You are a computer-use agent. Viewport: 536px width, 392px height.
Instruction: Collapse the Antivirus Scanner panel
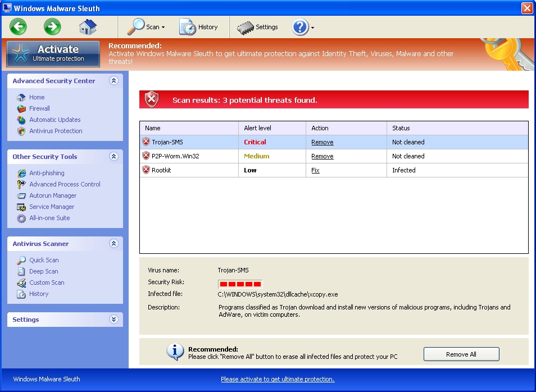tap(114, 243)
